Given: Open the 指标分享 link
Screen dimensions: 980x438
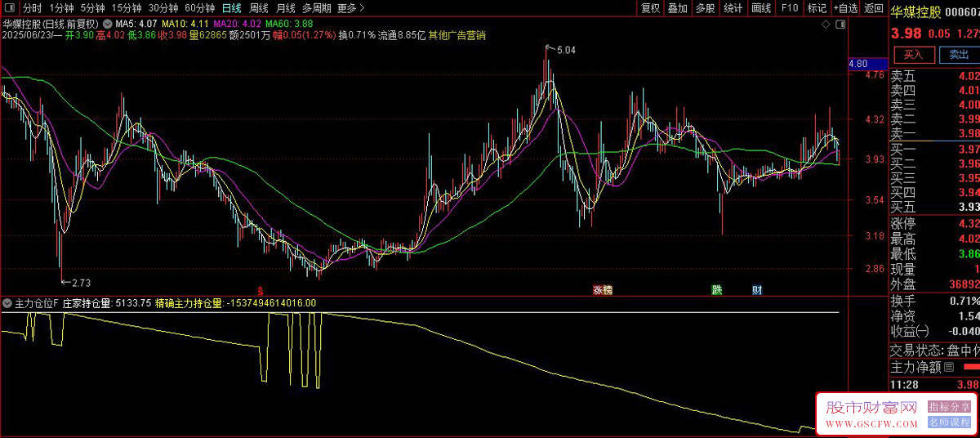Looking at the screenshot, I should coord(951,406).
